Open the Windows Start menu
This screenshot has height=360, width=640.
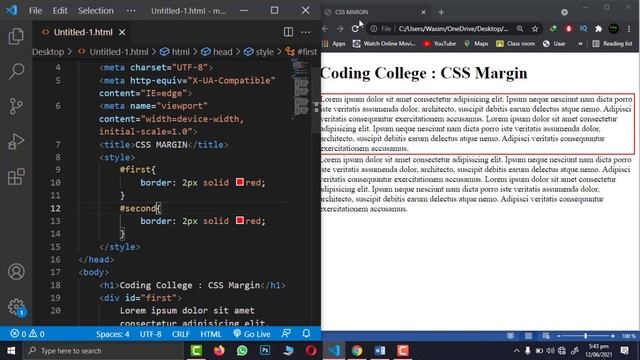[x=11, y=351]
